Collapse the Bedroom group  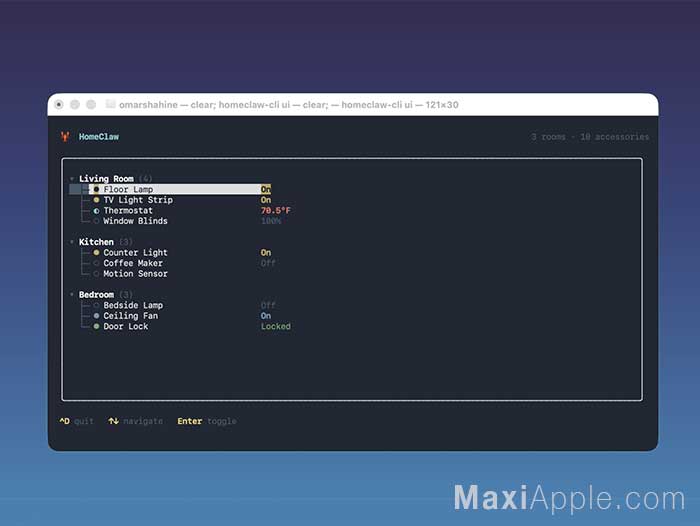72,295
